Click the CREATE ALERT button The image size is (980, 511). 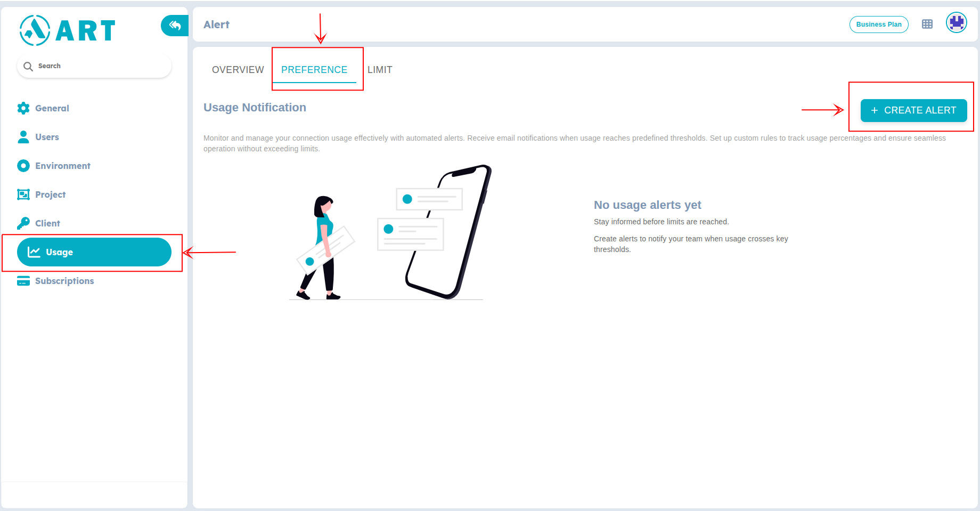click(913, 110)
